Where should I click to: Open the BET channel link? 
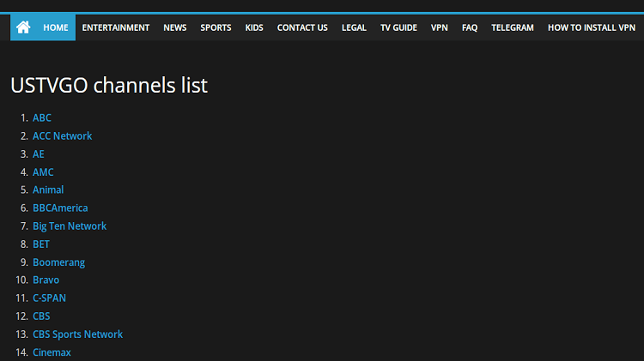click(41, 244)
